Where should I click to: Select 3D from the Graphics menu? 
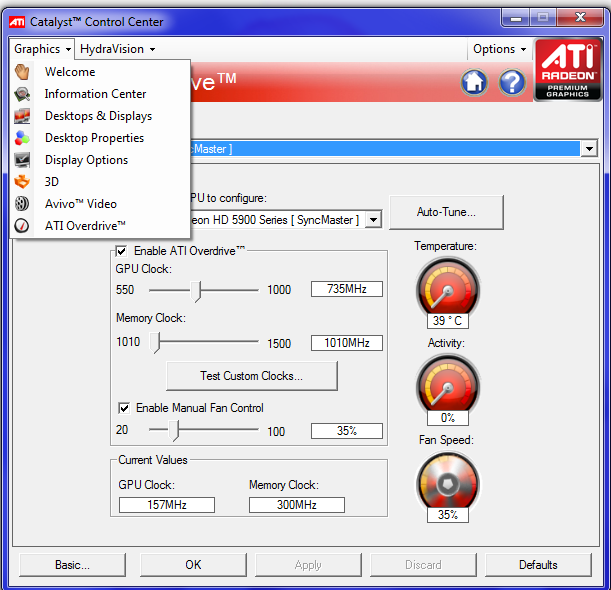pos(100,182)
